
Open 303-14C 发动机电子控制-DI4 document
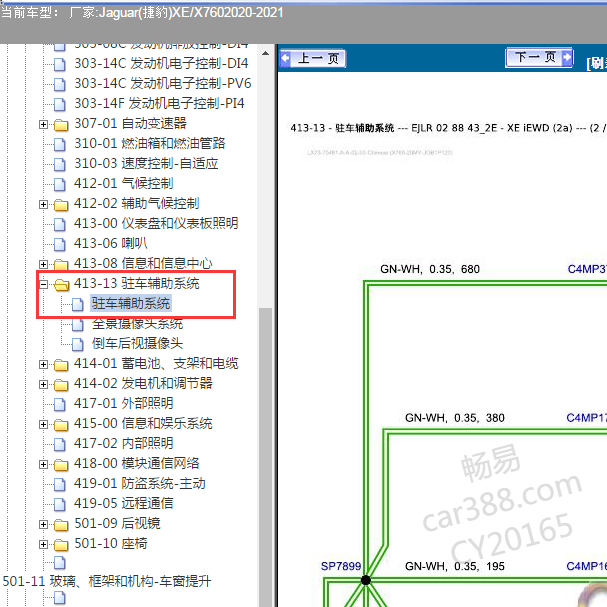click(x=161, y=63)
